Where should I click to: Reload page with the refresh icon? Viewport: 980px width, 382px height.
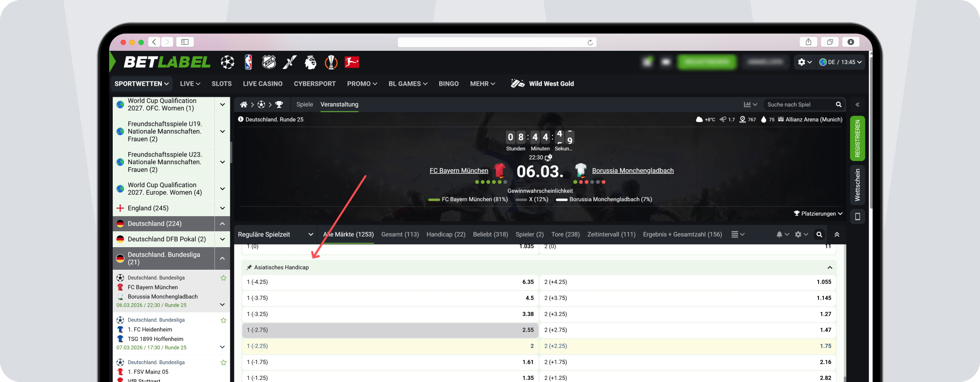coord(590,42)
